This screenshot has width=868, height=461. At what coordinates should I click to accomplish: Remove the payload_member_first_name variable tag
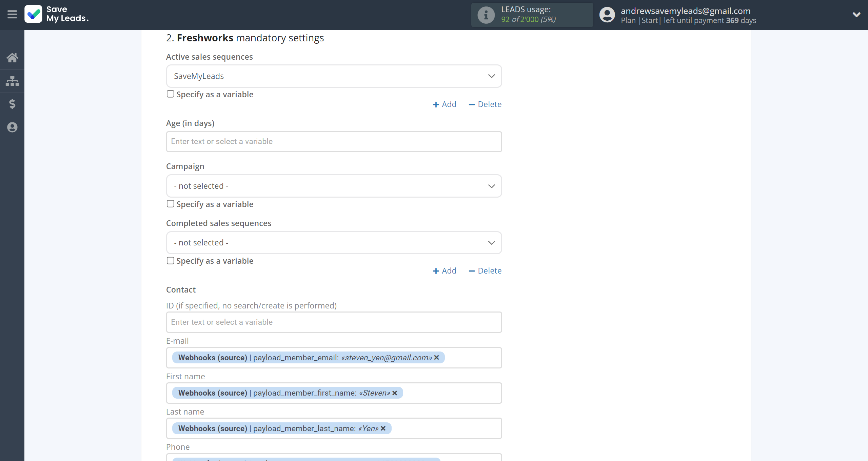(x=395, y=393)
